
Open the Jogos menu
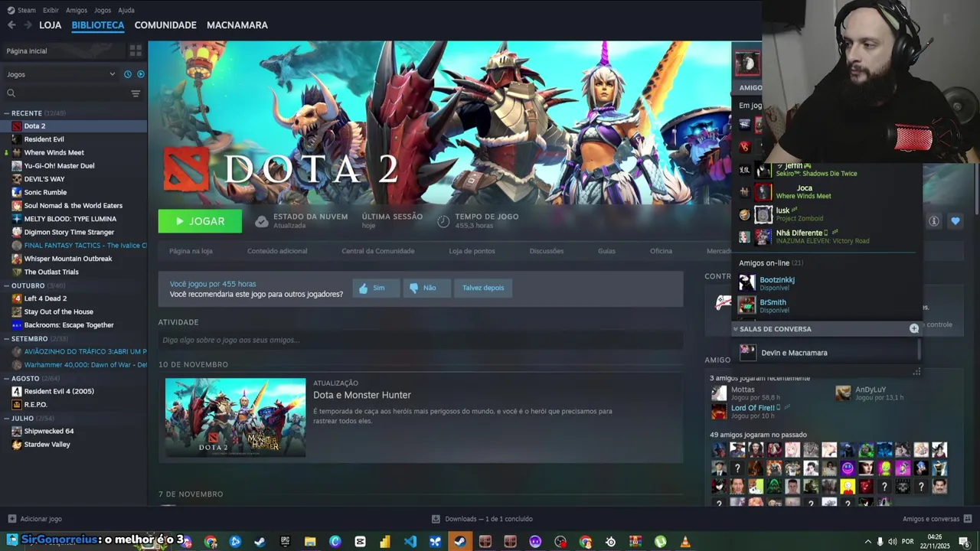coord(103,10)
